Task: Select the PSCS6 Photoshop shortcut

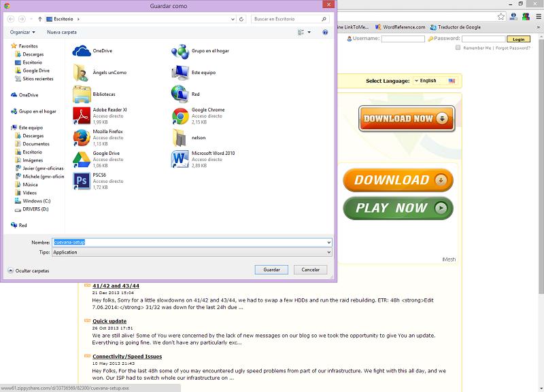Action: coord(82,181)
